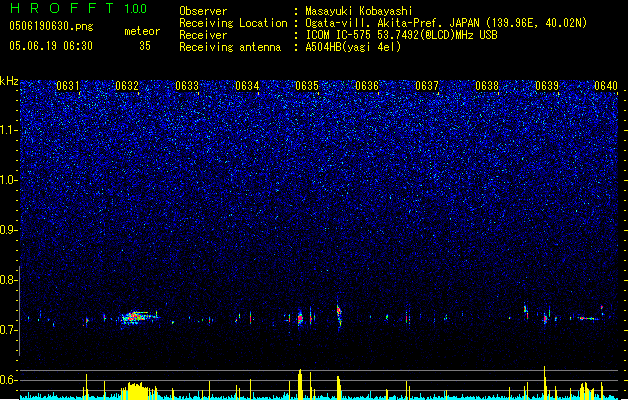Viewport: 629px width, 400px height.
Task: Click the Ogata-vill. Akita-Pref. JAPAN location text
Action: 446,23
